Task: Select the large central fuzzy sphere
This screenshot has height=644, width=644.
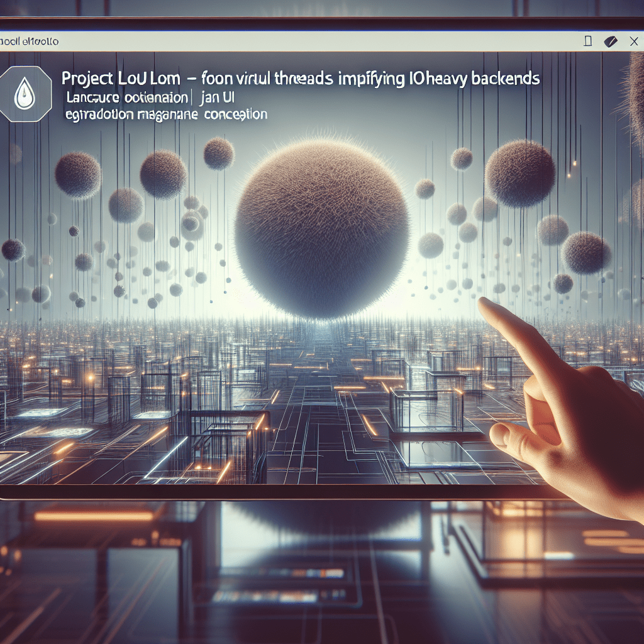Action: [321, 229]
